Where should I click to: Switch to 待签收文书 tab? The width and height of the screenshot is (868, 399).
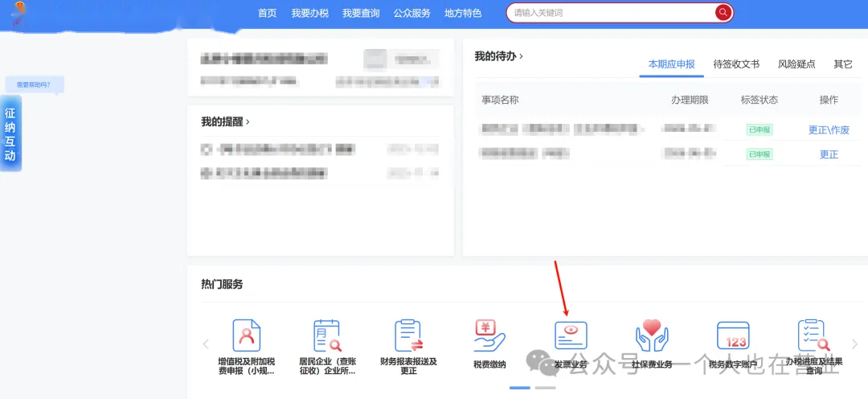tap(736, 64)
